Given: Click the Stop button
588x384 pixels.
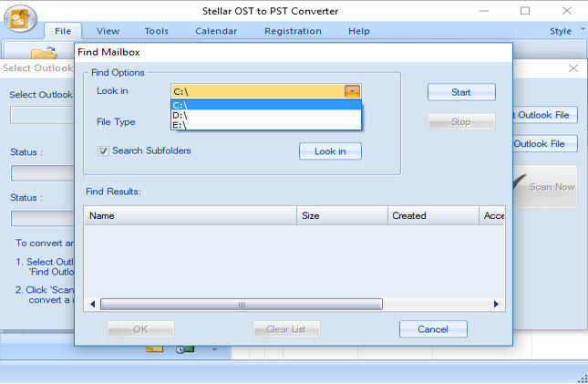Looking at the screenshot, I should (461, 122).
